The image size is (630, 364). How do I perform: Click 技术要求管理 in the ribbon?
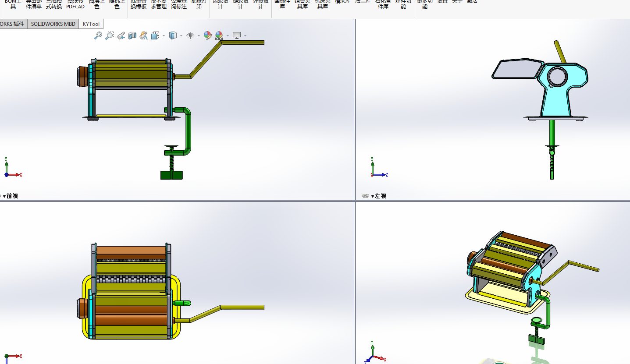159,4
